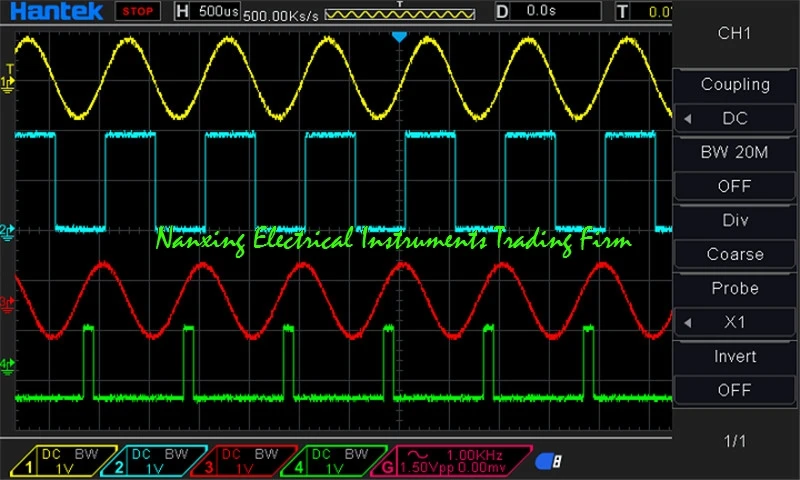800x480 pixels.
Task: Click the channel 3 red ground marker
Action: 7,305
